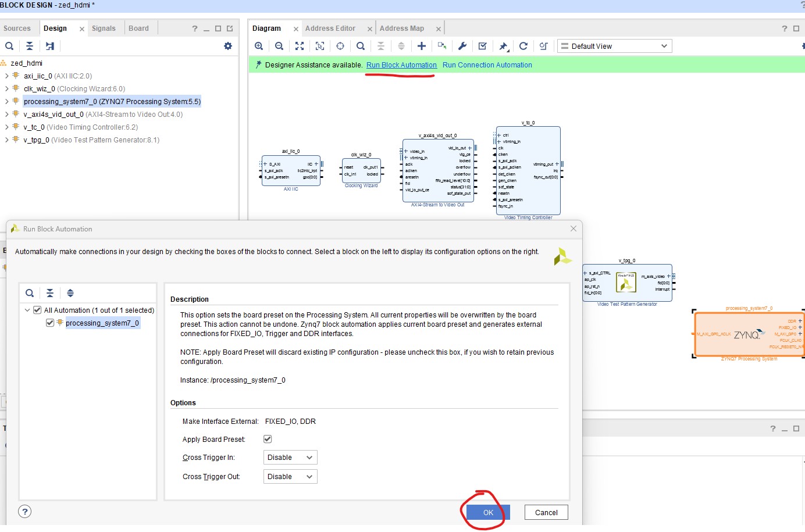Expand the v_tpg_0 tree item
This screenshot has width=805, height=532.
tap(6, 140)
